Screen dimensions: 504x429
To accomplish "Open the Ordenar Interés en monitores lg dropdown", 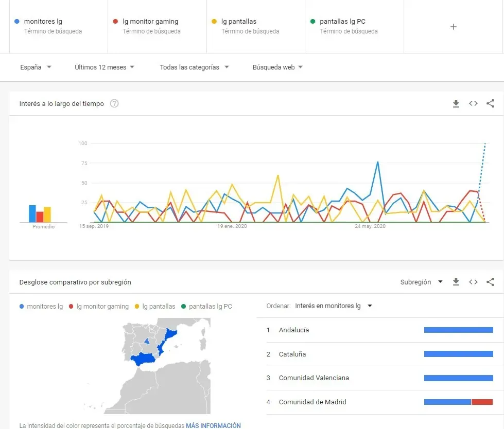I will click(x=334, y=306).
